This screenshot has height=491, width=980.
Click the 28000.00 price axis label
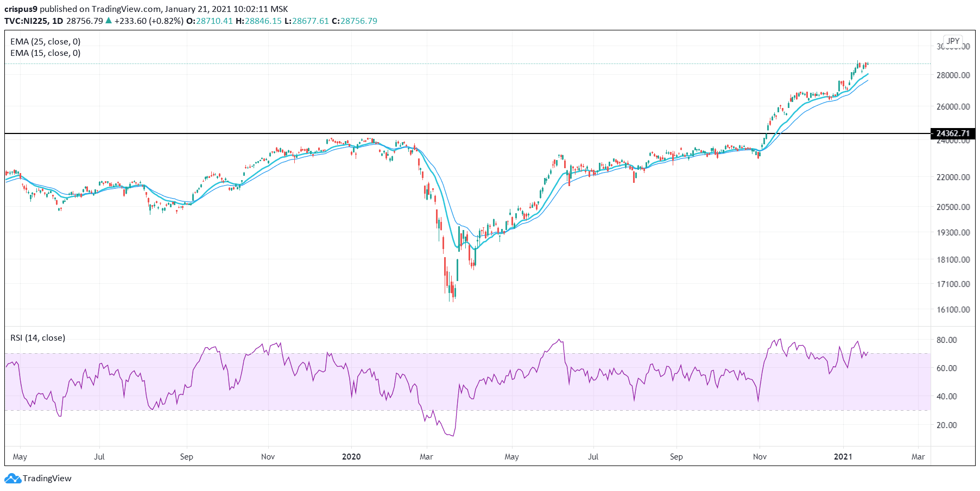953,75
